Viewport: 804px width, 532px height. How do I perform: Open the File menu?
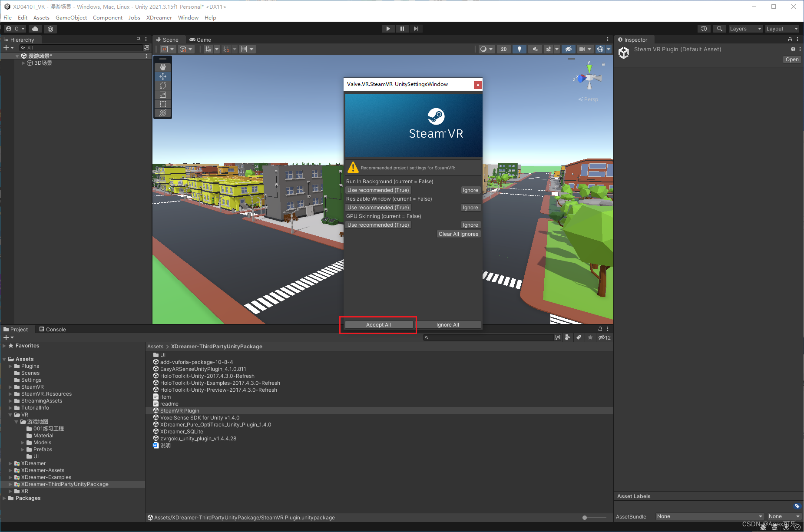point(8,18)
